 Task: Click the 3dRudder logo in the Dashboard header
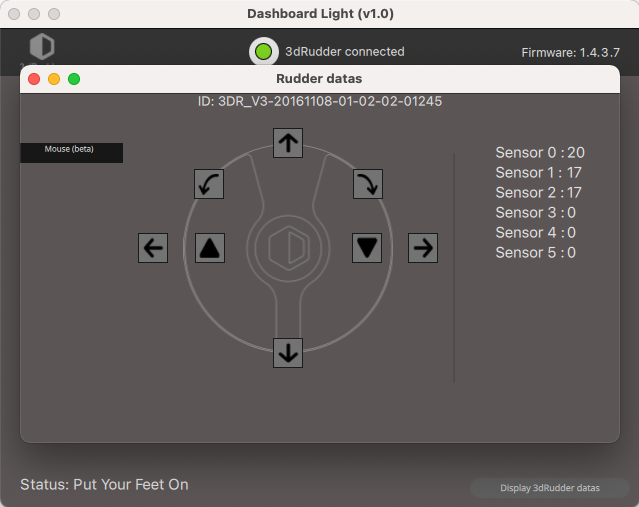pos(42,46)
